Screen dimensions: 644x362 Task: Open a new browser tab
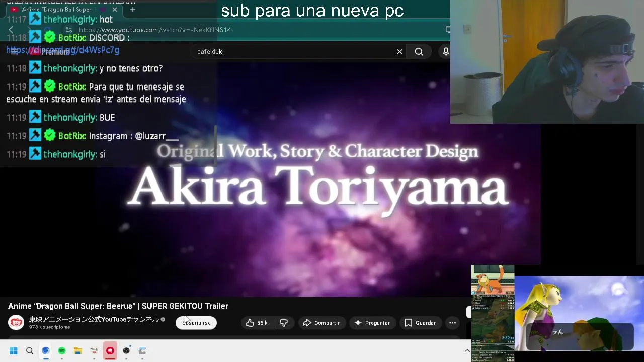[132, 9]
